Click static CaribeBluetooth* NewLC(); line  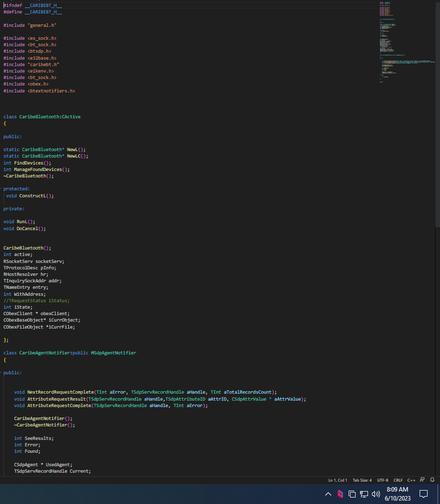click(46, 156)
